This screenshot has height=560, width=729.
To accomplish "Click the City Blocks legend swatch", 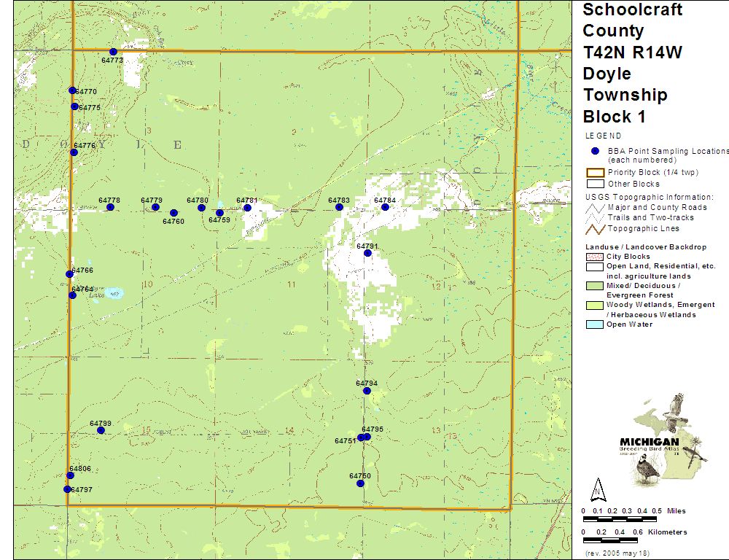I will pos(595,257).
